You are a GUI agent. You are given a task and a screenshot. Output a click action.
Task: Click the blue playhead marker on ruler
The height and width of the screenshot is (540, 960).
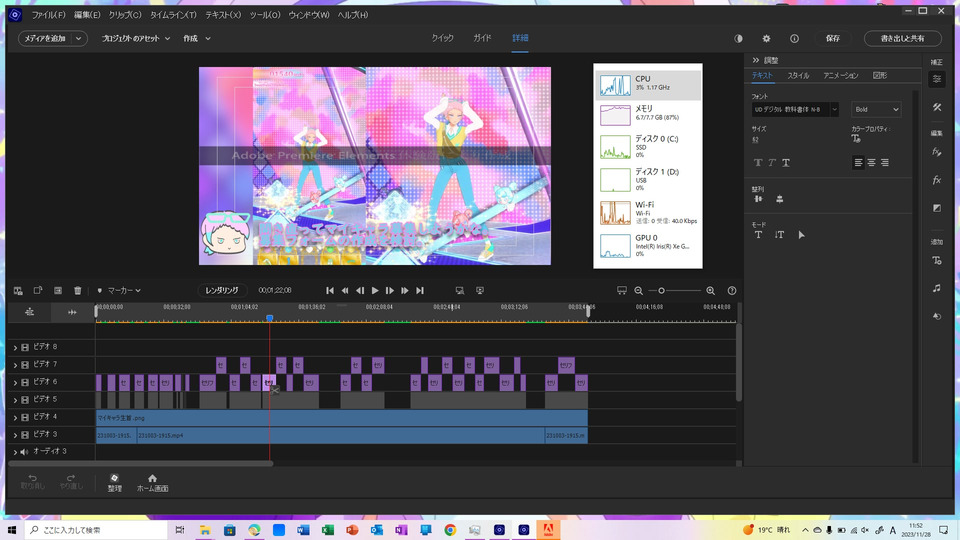pos(269,318)
